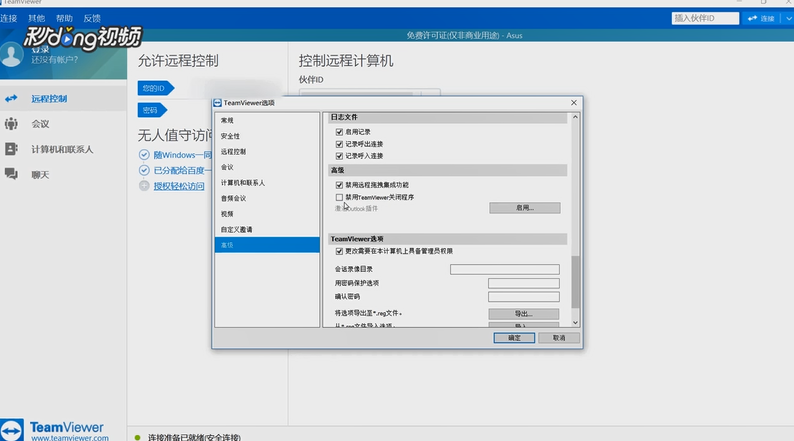Click the 还没有帐户? text
The height and width of the screenshot is (441, 794).
(55, 60)
